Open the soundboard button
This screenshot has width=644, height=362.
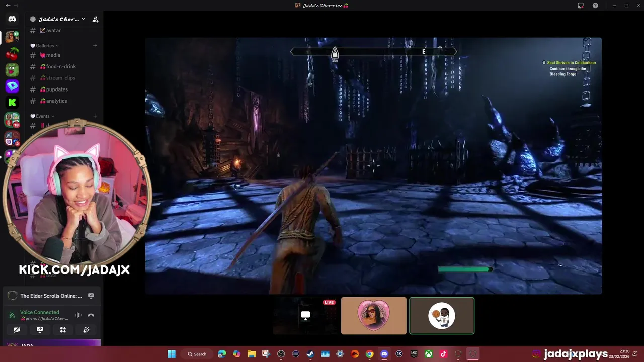[x=86, y=330]
